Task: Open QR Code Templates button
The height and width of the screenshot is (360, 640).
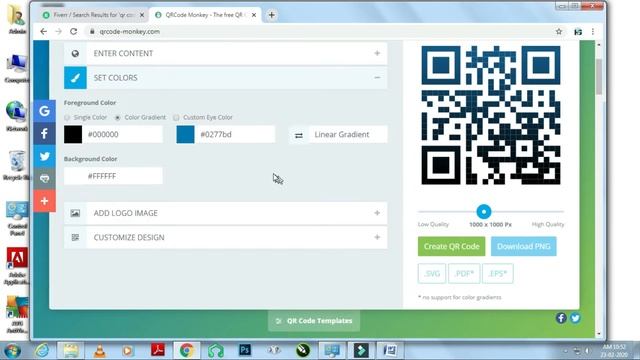Action: [x=314, y=321]
